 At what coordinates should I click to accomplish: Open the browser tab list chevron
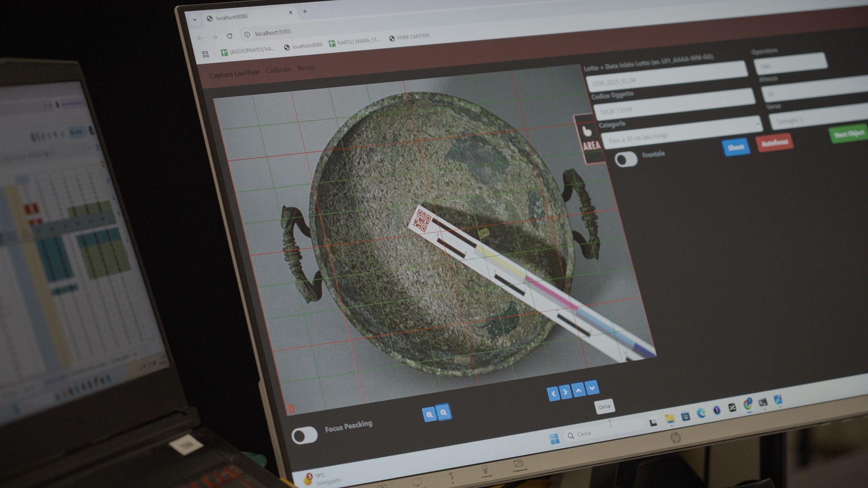195,19
